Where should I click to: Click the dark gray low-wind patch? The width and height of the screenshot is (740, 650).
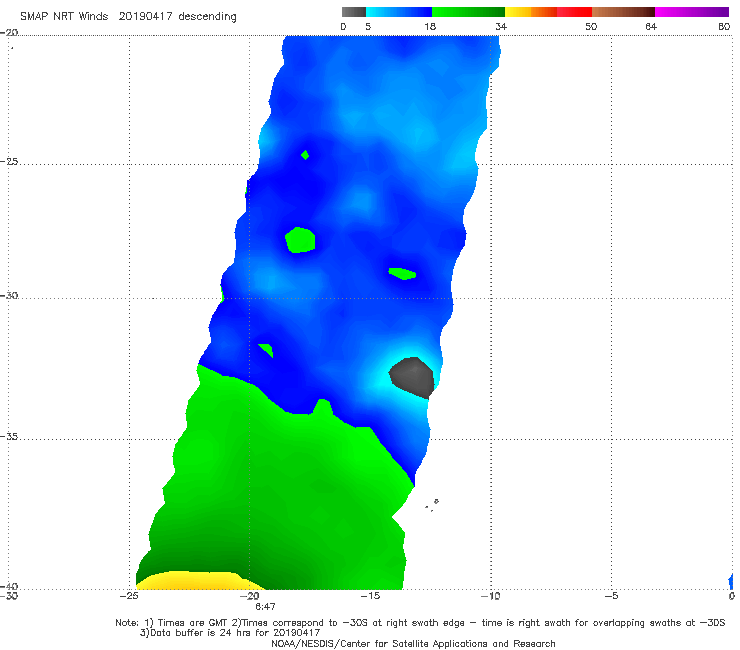[412, 377]
